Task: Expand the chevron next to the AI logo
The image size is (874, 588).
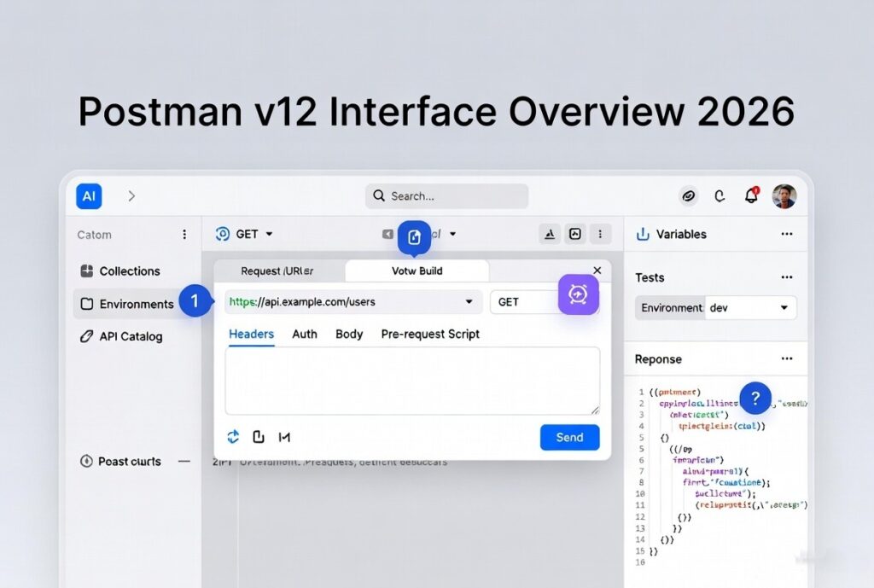Action: coord(131,196)
